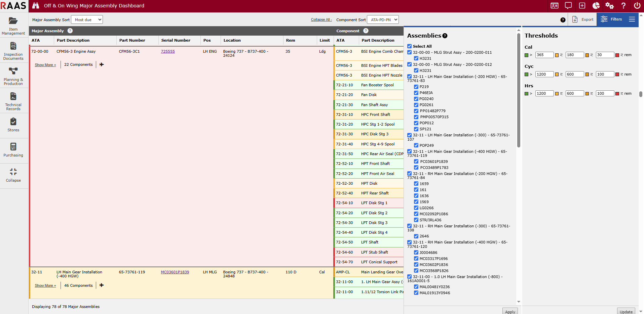The height and width of the screenshot is (314, 644).
Task: Open the hamburger menu beside Filters
Action: pos(632,19)
